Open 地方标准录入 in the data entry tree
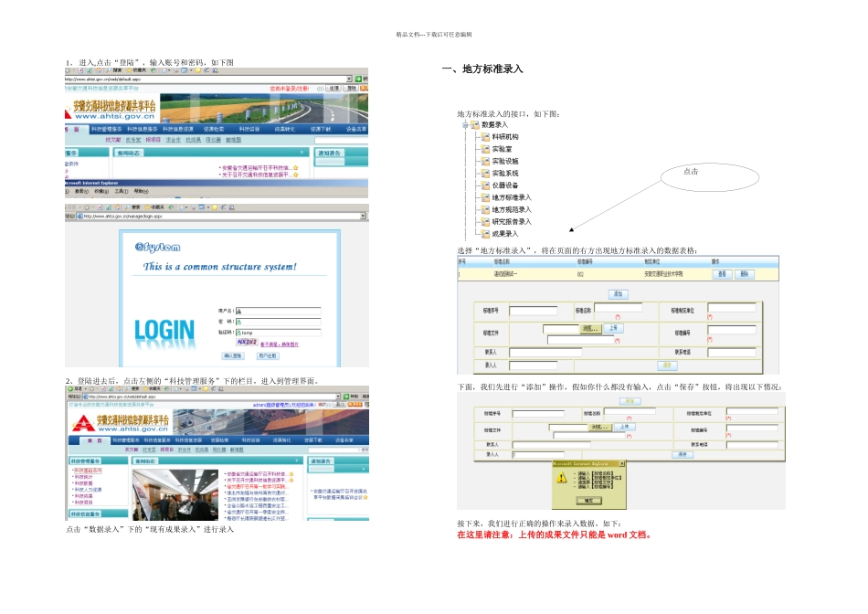 pos(512,197)
